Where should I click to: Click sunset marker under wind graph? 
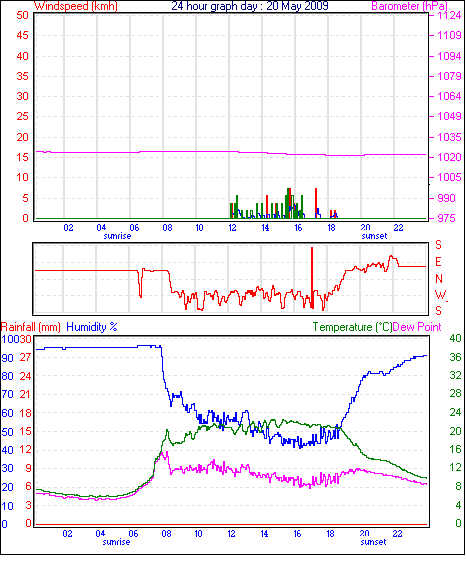pos(374,236)
